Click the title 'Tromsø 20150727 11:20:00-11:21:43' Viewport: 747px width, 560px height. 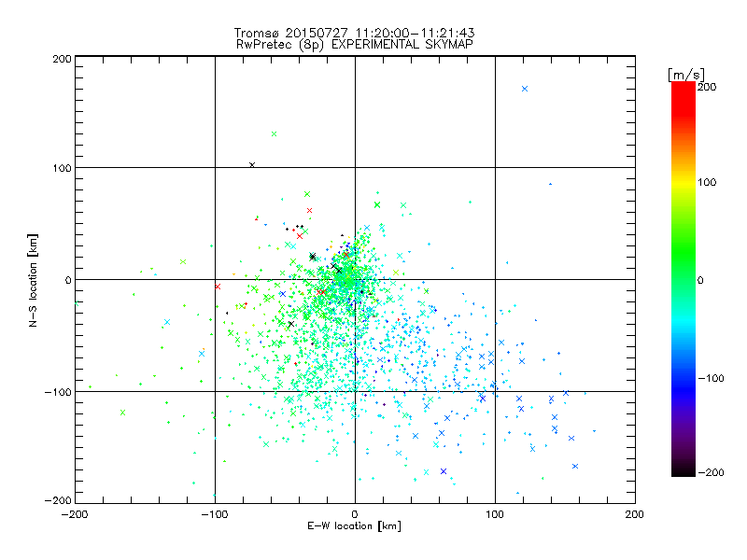click(x=354, y=33)
